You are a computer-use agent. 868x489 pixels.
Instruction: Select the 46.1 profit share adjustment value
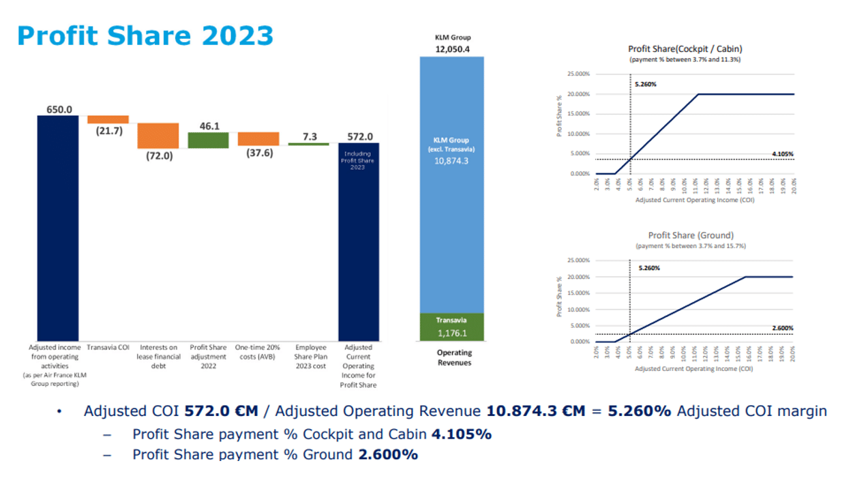[208, 125]
